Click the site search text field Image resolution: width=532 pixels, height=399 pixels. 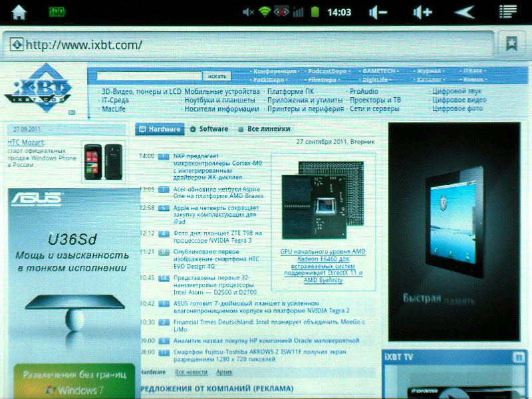click(149, 76)
